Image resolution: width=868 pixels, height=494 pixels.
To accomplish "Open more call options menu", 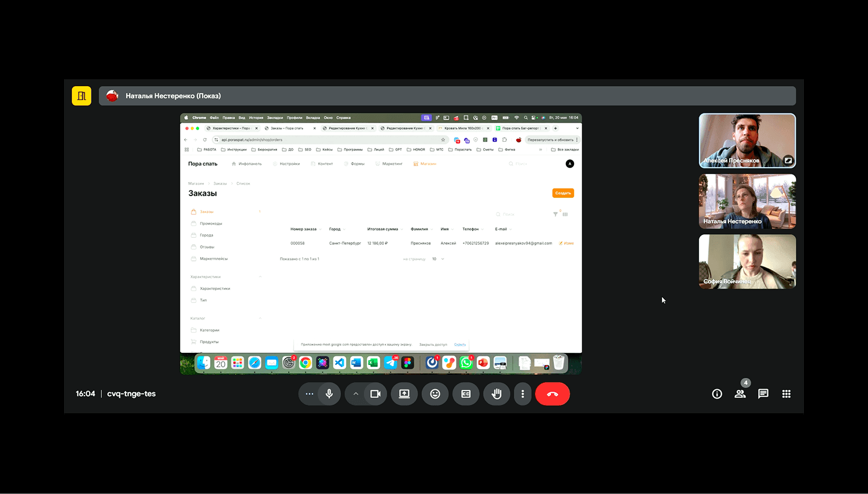I will tap(523, 394).
